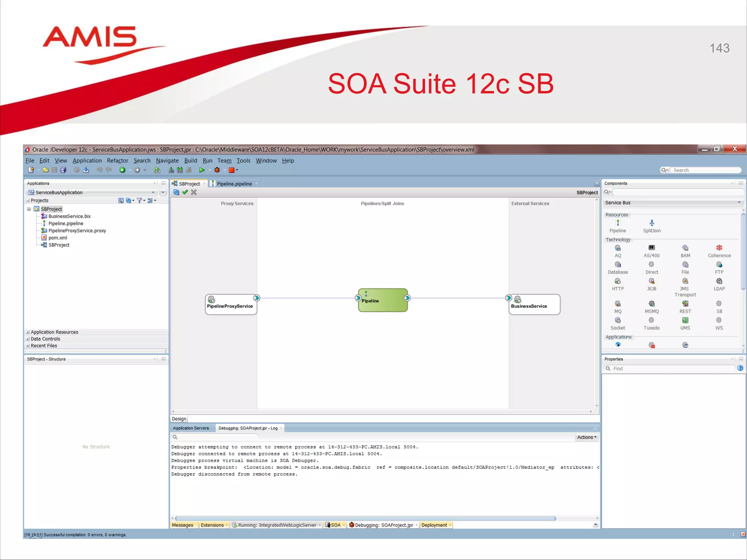Select the BAM technology component

tap(685, 251)
